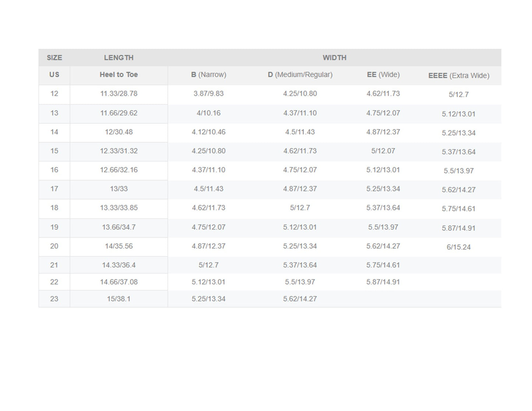Click the 15/38.1 length cell
532x411 pixels.
pyautogui.click(x=119, y=299)
